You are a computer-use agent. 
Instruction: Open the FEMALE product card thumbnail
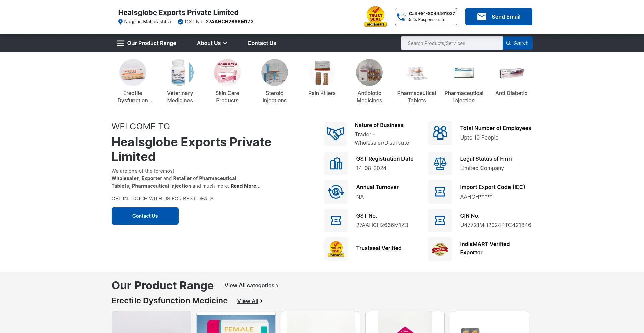236,322
